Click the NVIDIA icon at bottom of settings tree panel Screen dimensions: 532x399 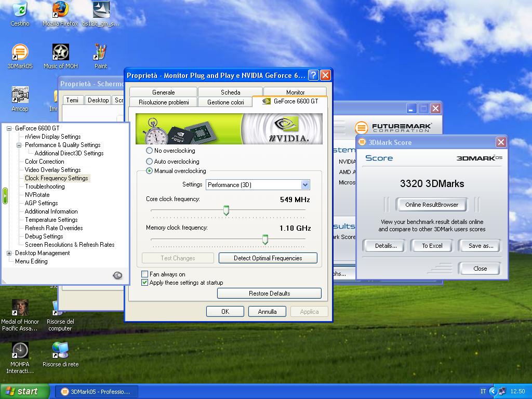[117, 275]
